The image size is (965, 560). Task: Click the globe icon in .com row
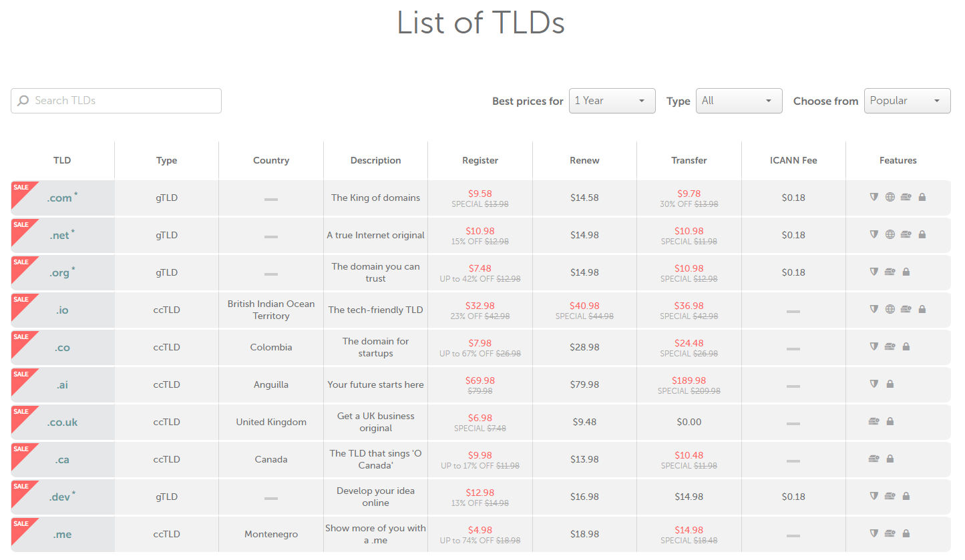(890, 197)
